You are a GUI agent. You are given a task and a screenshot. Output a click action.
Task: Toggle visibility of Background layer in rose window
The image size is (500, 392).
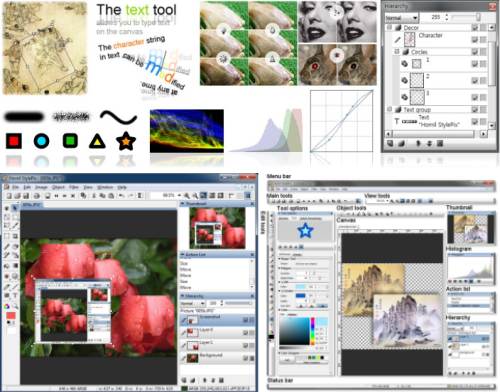[x=245, y=358]
